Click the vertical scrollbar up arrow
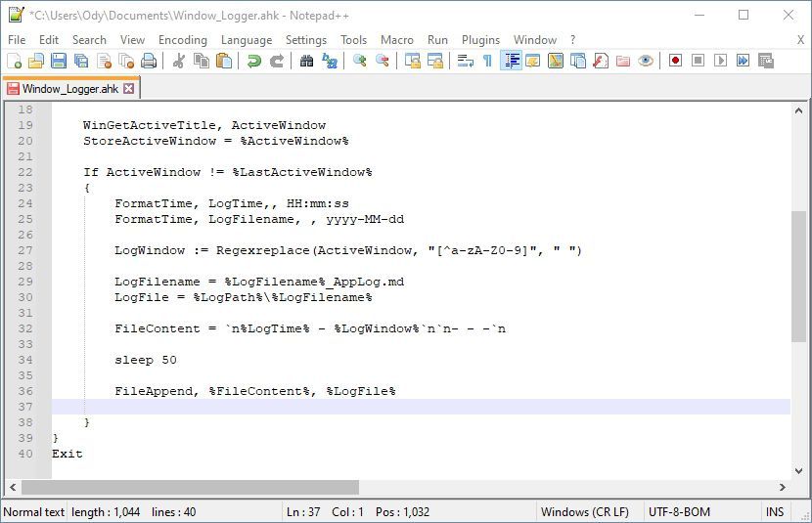 pyautogui.click(x=798, y=110)
